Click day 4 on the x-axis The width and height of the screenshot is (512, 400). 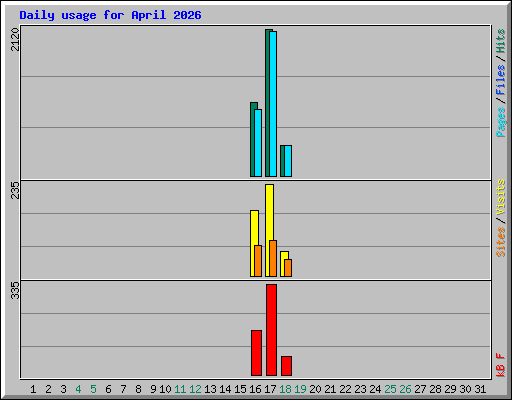(78, 389)
